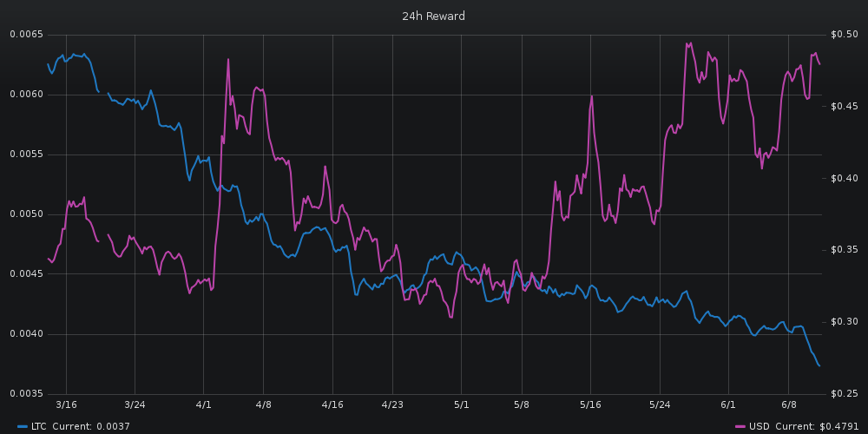
Task: Click the $0.45 right axis label
Action: pyautogui.click(x=845, y=106)
